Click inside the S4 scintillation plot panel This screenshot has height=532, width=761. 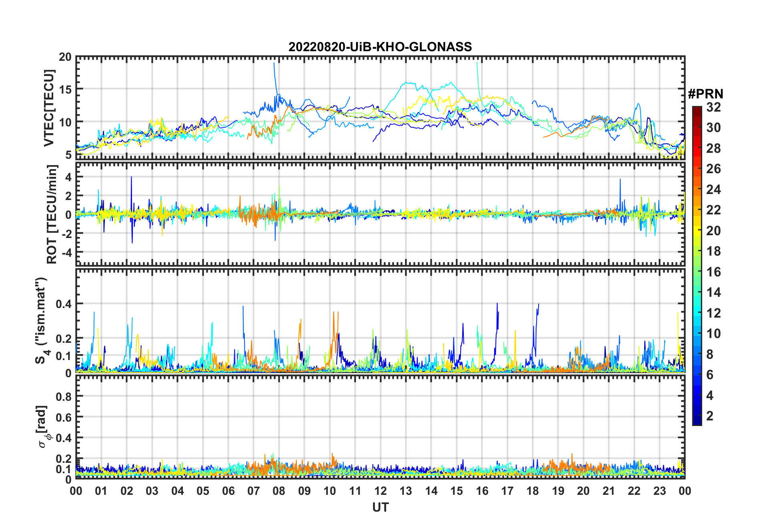coord(380,321)
